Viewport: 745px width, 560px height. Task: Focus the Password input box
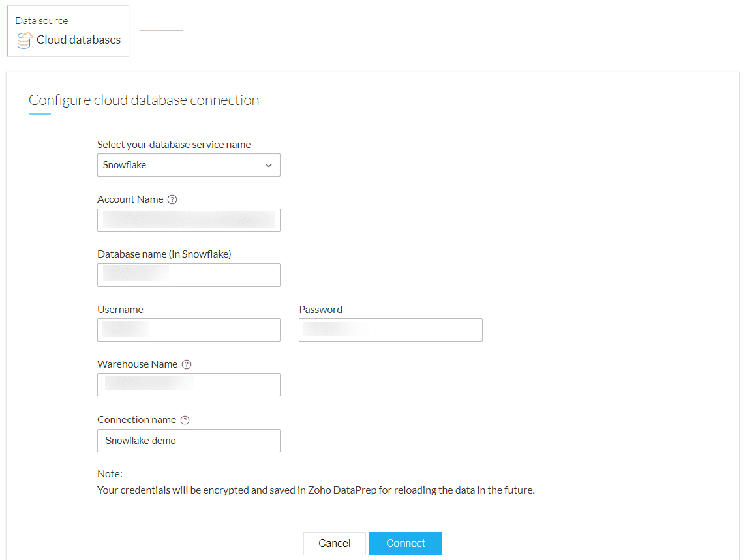(390, 330)
